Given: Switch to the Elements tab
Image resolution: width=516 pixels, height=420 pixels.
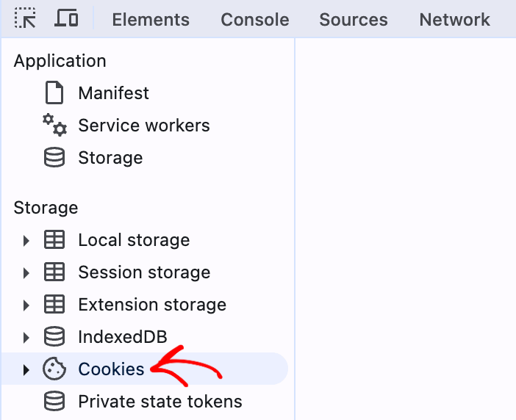Looking at the screenshot, I should click(x=151, y=19).
